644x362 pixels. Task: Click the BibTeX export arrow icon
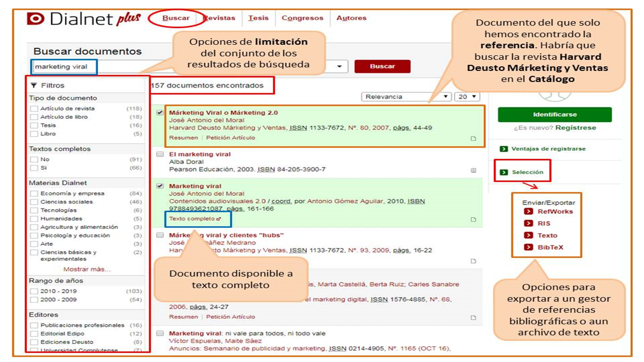pyautogui.click(x=528, y=247)
